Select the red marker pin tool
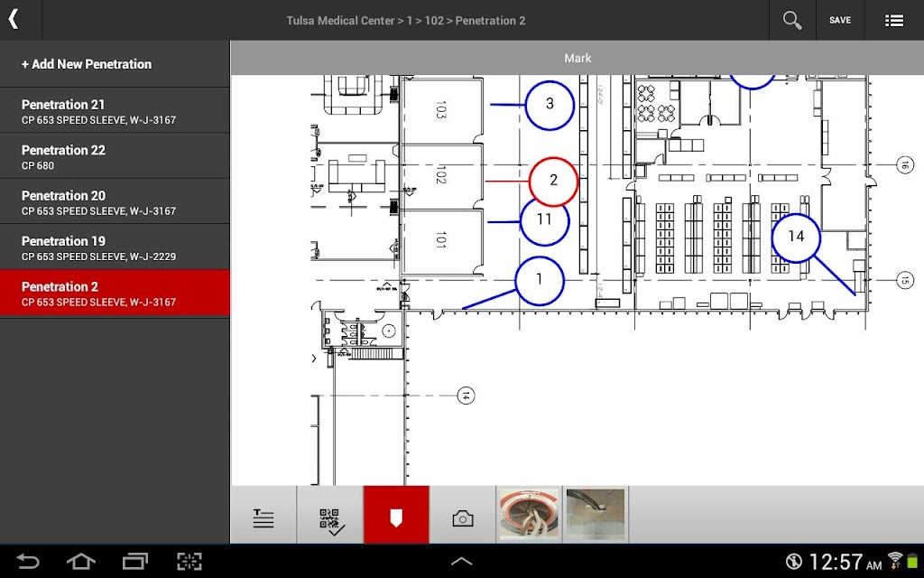This screenshot has width=924, height=578. tap(396, 517)
